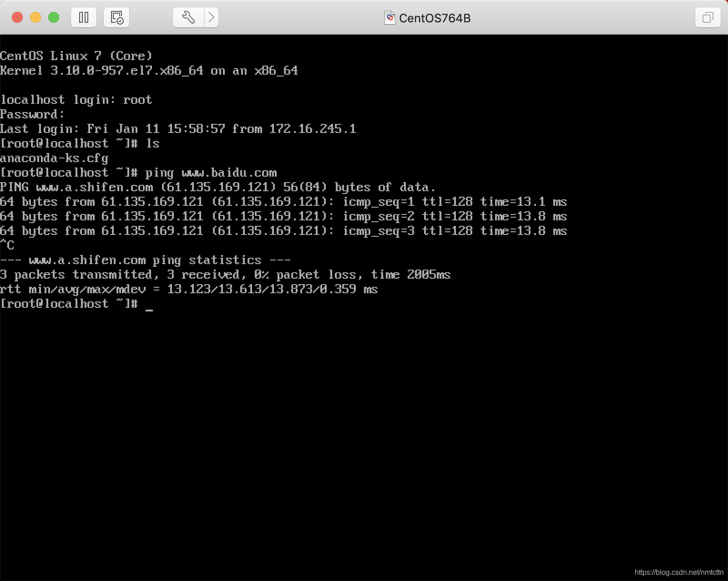Click the CentOS764B document icon
This screenshot has height=581, width=728.
tap(390, 18)
